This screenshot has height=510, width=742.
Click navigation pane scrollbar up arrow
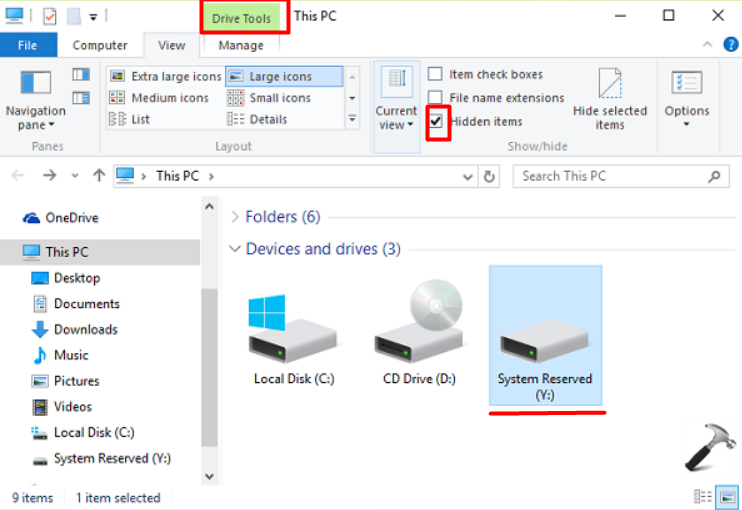pos(210,207)
